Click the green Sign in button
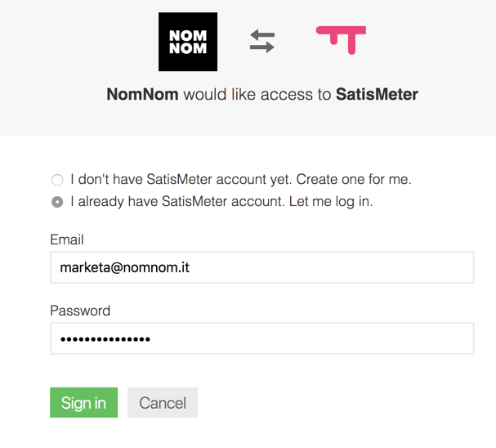Viewport: 496px width, 448px height. click(x=84, y=402)
